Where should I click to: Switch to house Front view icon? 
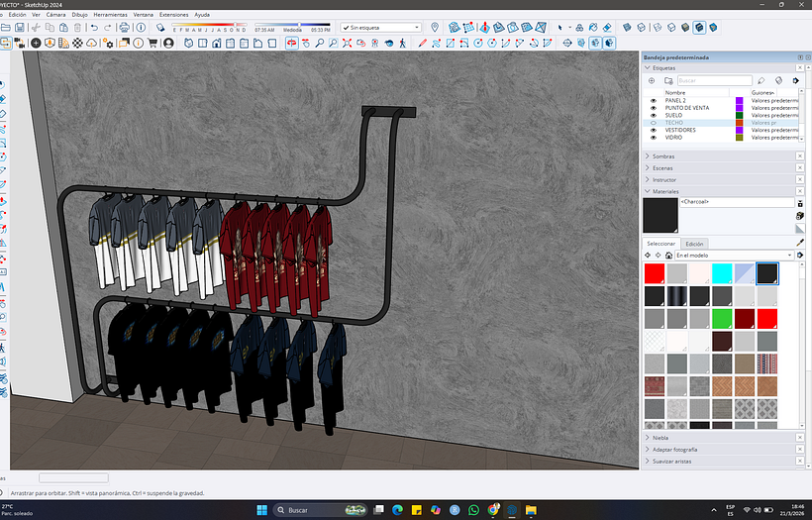point(217,43)
